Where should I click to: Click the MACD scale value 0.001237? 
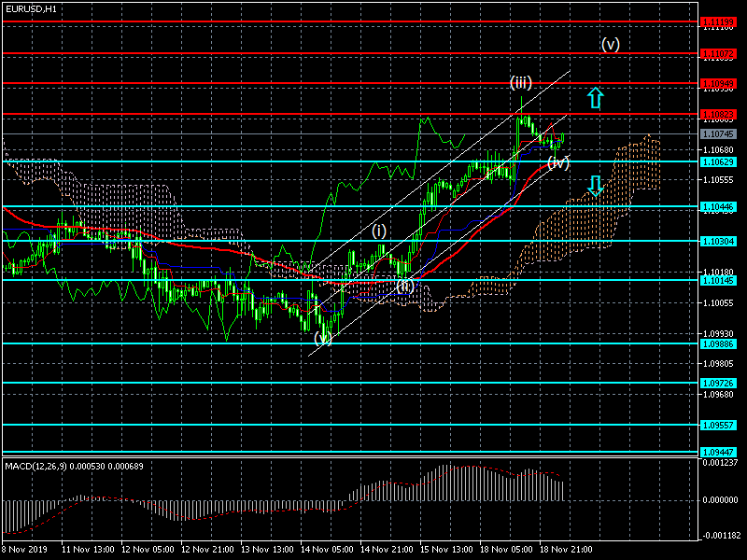coord(720,462)
